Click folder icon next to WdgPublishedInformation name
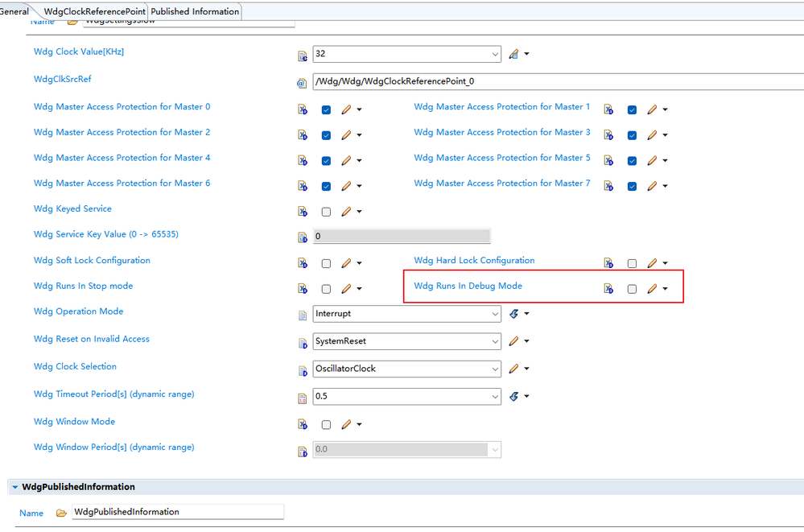The width and height of the screenshot is (804, 532). pos(61,513)
